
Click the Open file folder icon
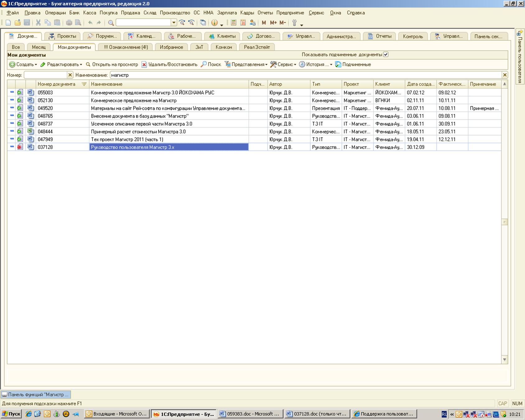click(x=18, y=22)
